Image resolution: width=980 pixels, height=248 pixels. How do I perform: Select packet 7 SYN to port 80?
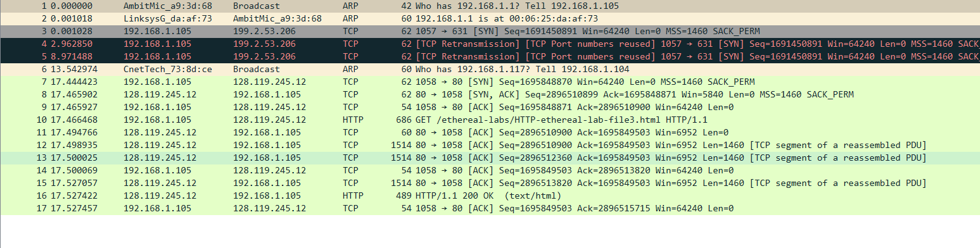(490, 82)
